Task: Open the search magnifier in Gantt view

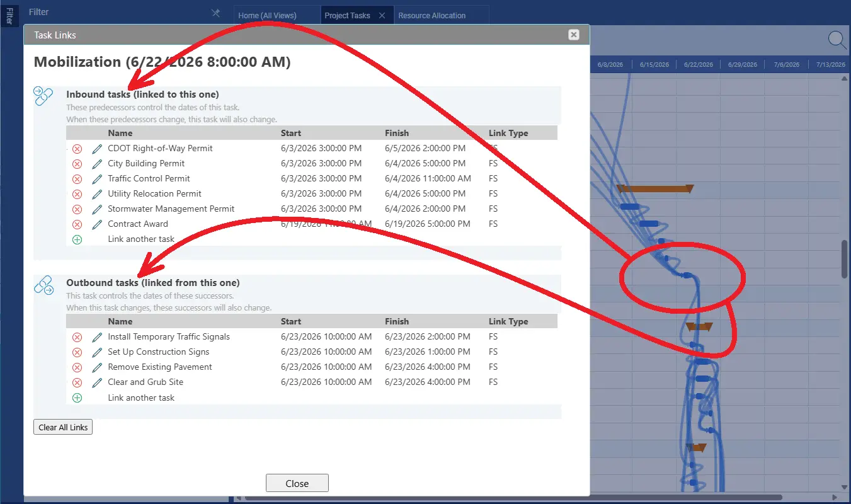Action: tap(837, 40)
